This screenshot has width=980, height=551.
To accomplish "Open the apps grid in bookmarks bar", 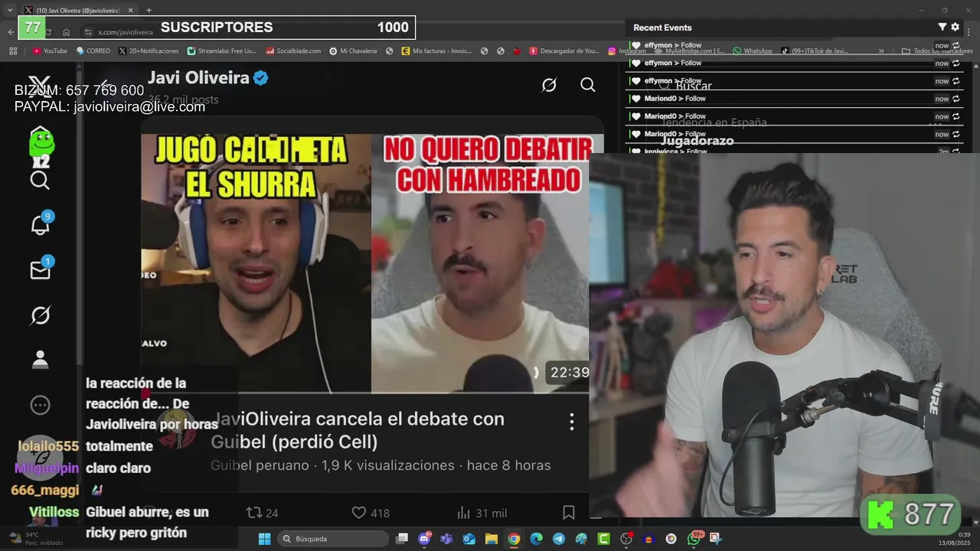I will [x=13, y=51].
